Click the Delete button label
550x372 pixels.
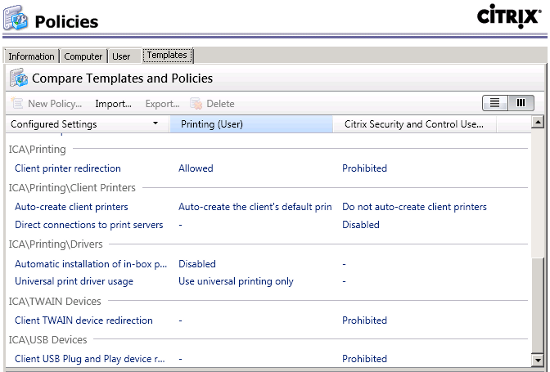click(x=220, y=104)
